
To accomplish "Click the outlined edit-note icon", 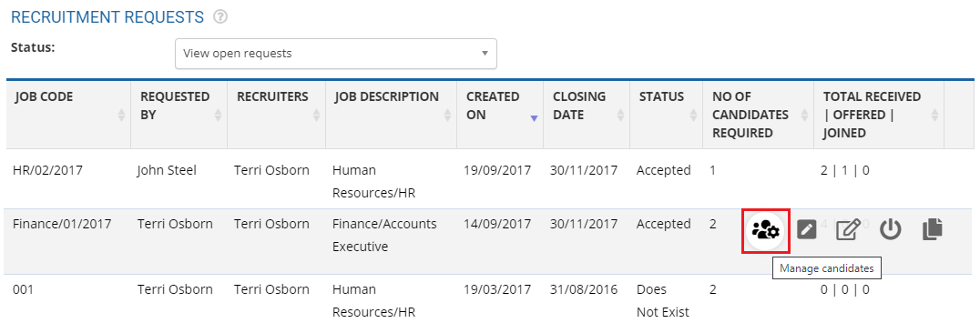I will (849, 230).
